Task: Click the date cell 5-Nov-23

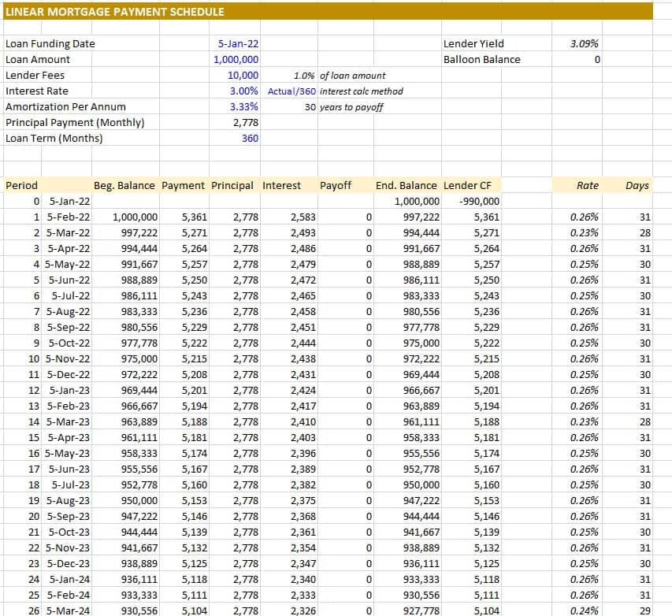Action: point(68,548)
